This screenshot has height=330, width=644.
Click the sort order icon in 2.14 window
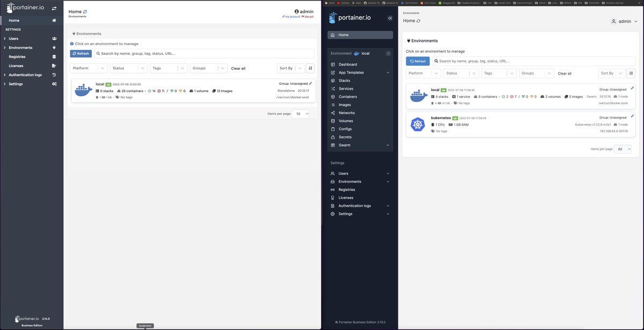pyautogui.click(x=310, y=68)
